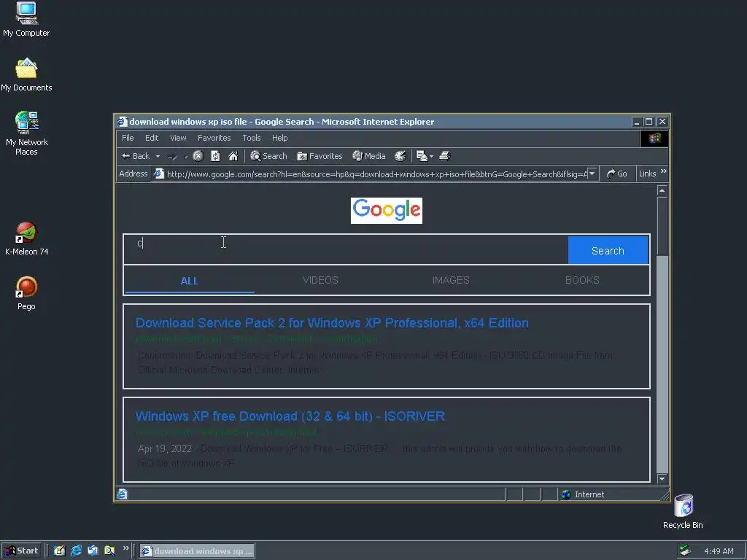Click the download windows xp taskbar button

click(197, 551)
